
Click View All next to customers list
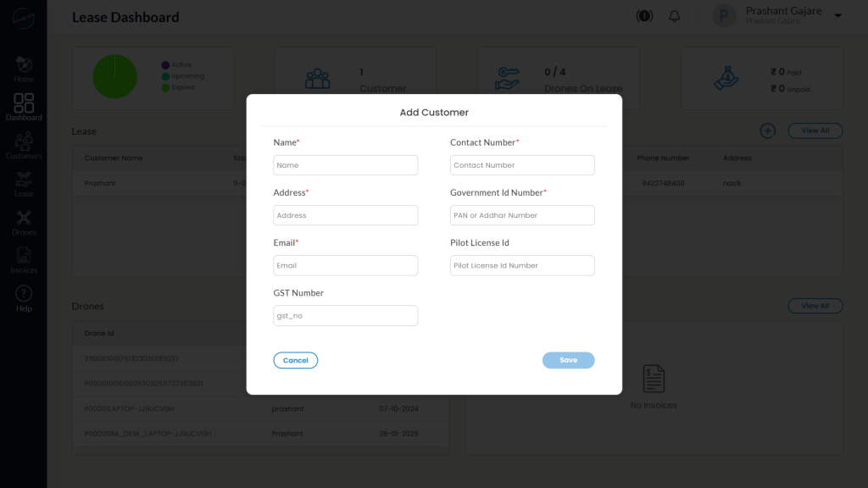pyautogui.click(x=815, y=130)
